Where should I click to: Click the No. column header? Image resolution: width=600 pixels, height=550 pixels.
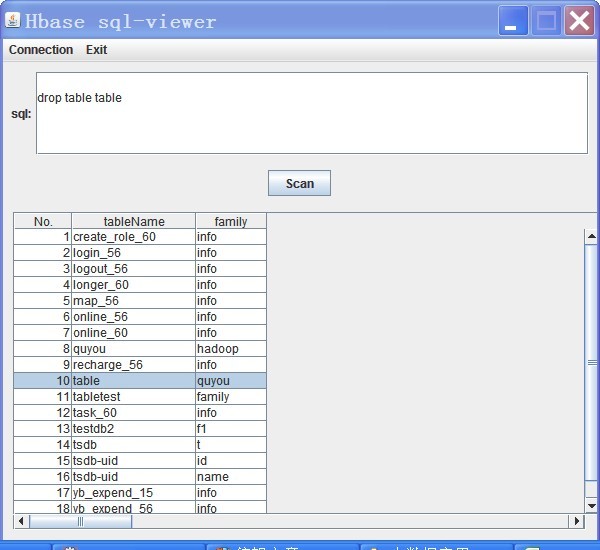pyautogui.click(x=43, y=221)
